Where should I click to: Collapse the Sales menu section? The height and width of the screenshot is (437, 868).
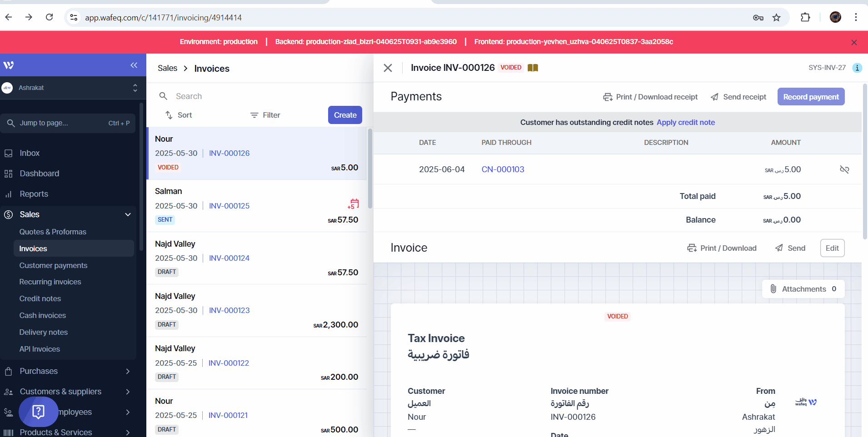128,214
